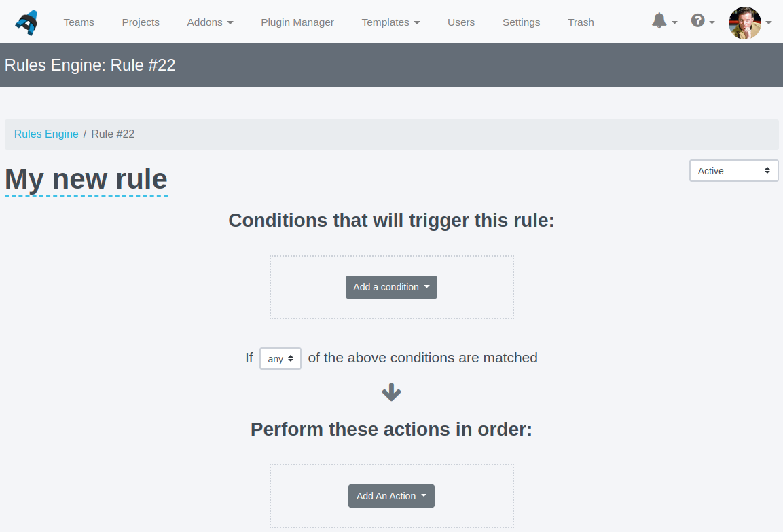
Task: Expand the caret next to the user avatar
Action: coord(769,22)
